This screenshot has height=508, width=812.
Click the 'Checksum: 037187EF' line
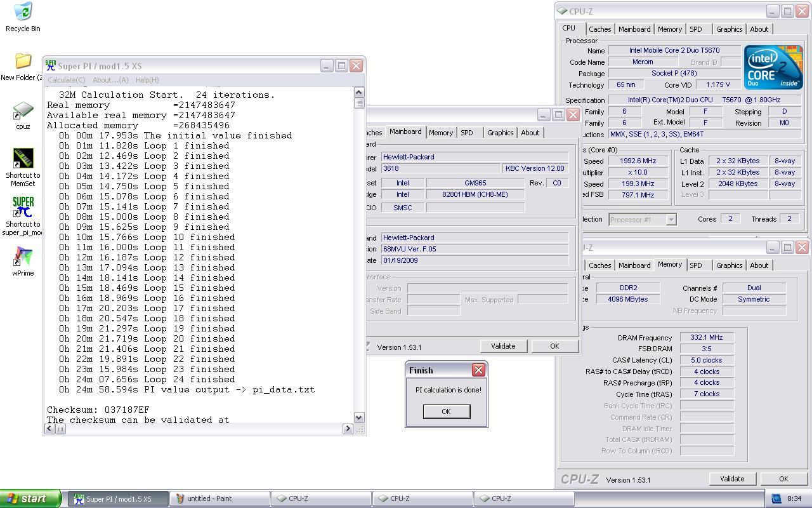[98, 410]
